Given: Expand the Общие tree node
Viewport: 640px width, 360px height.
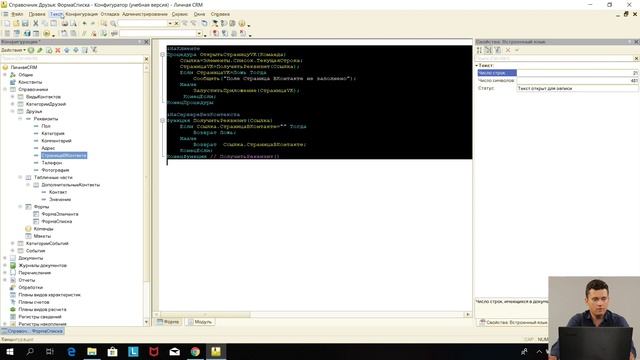Looking at the screenshot, I should pos(5,75).
